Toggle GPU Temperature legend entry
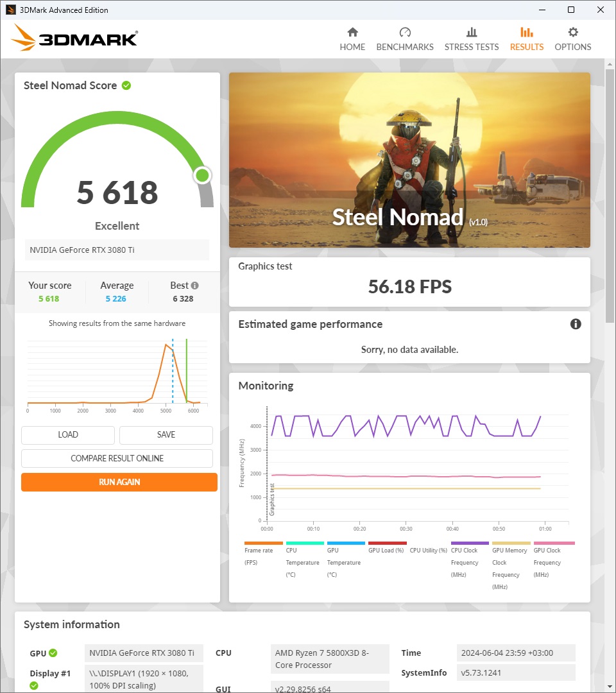Viewport: 616px width, 693px height. pyautogui.click(x=346, y=560)
